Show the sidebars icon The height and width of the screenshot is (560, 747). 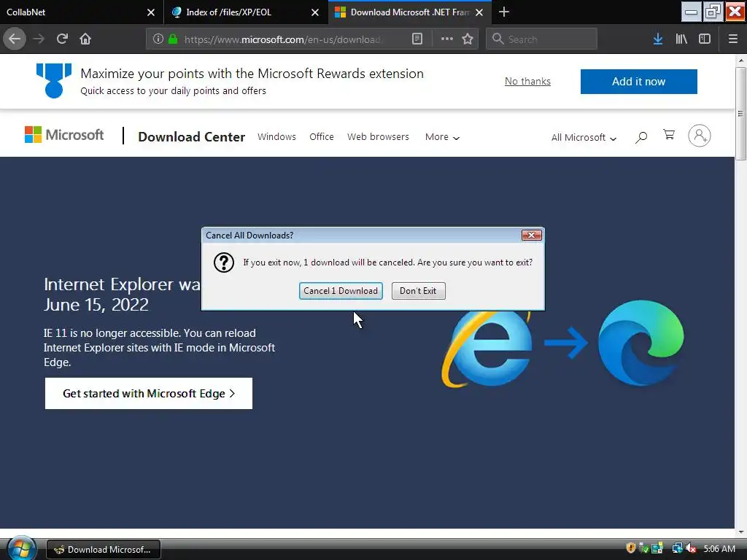705,39
